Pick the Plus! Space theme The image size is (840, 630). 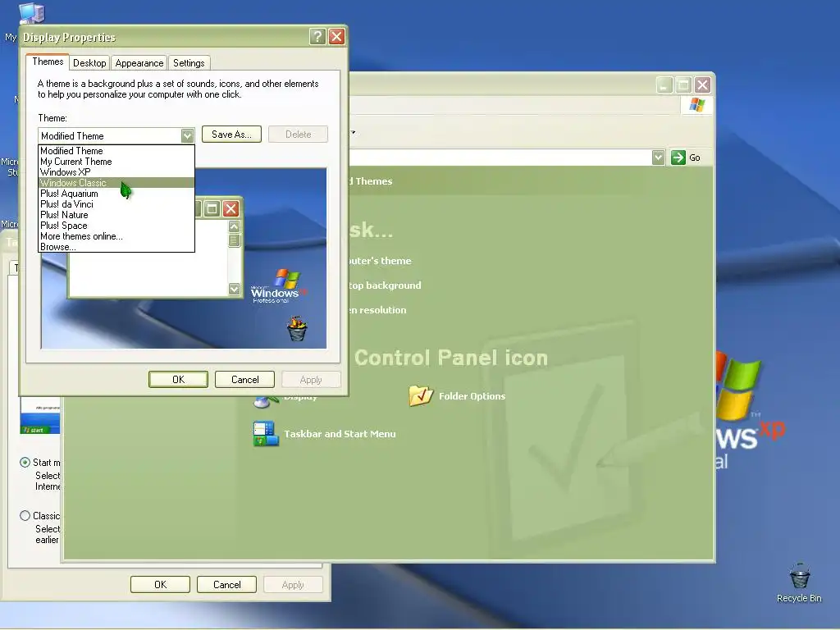tap(116, 226)
